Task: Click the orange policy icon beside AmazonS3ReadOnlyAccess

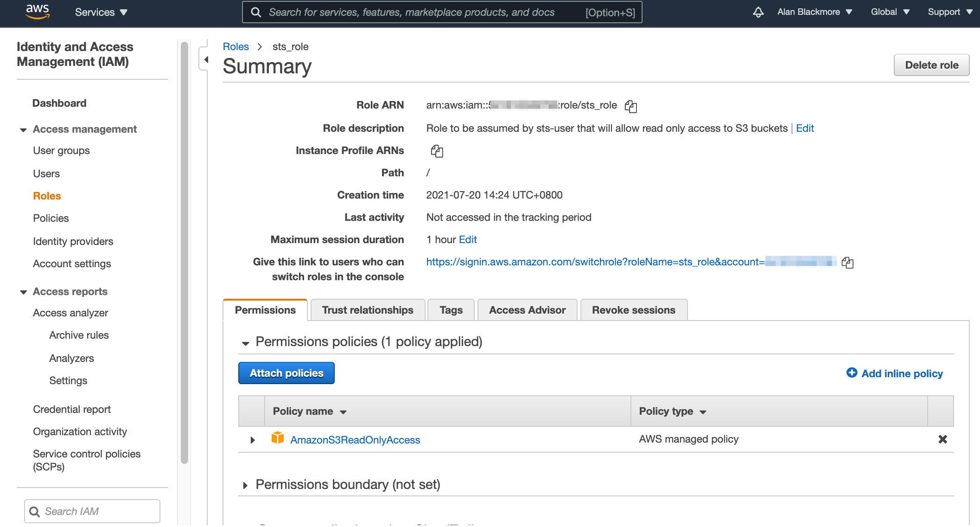Action: click(278, 438)
